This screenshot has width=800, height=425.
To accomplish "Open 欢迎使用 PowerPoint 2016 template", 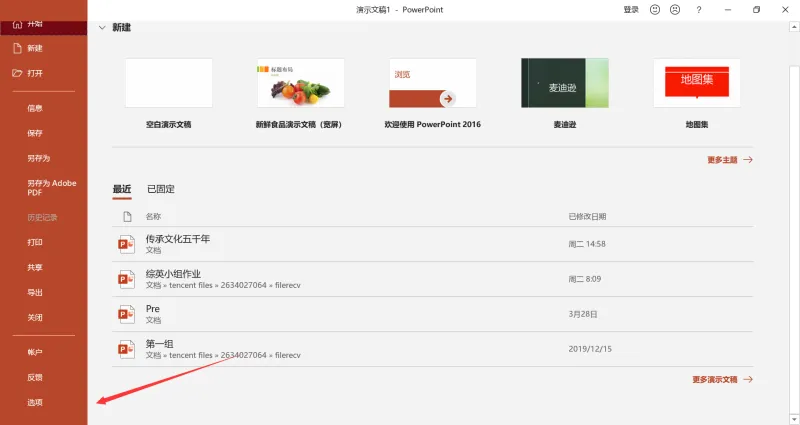I will pyautogui.click(x=433, y=83).
